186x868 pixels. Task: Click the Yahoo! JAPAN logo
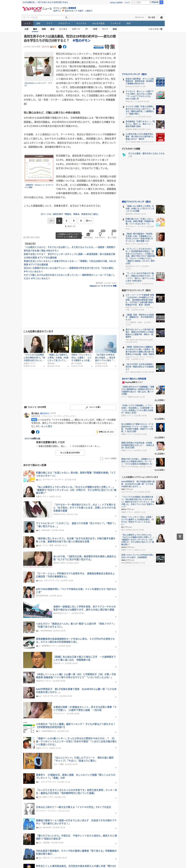(32, 9)
